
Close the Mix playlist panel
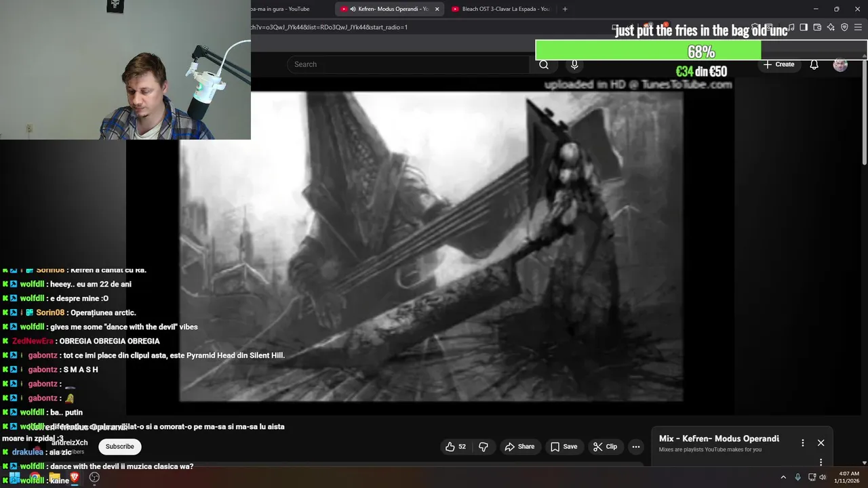pos(821,443)
